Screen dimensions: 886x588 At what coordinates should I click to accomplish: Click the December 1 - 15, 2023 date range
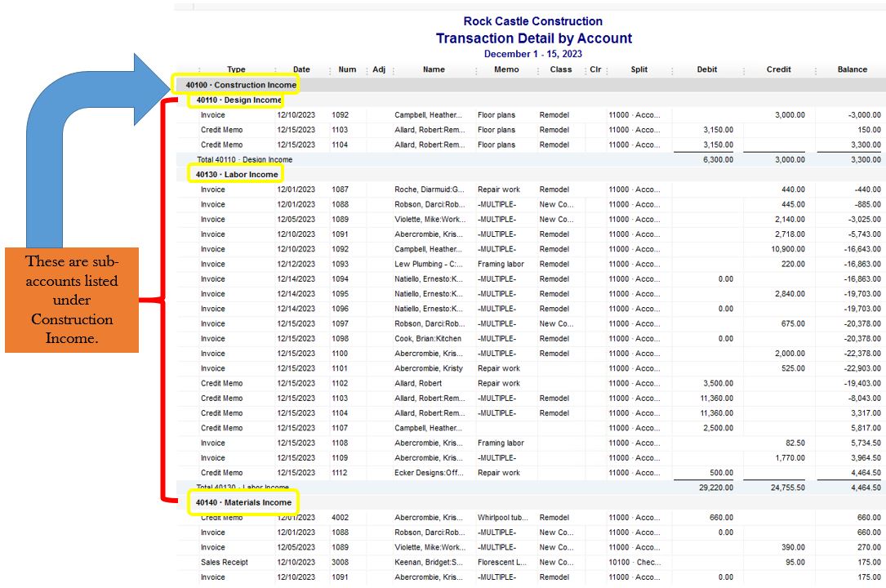pyautogui.click(x=533, y=54)
